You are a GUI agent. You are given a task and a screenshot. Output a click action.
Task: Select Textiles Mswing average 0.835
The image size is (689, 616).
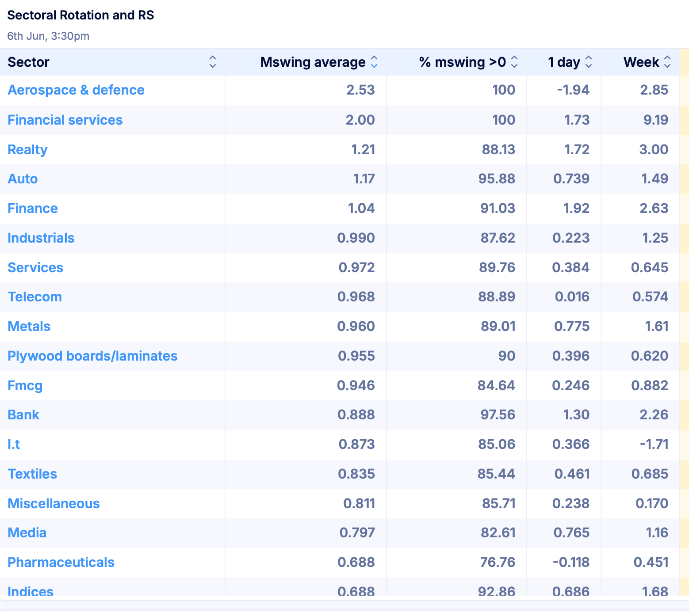(356, 474)
